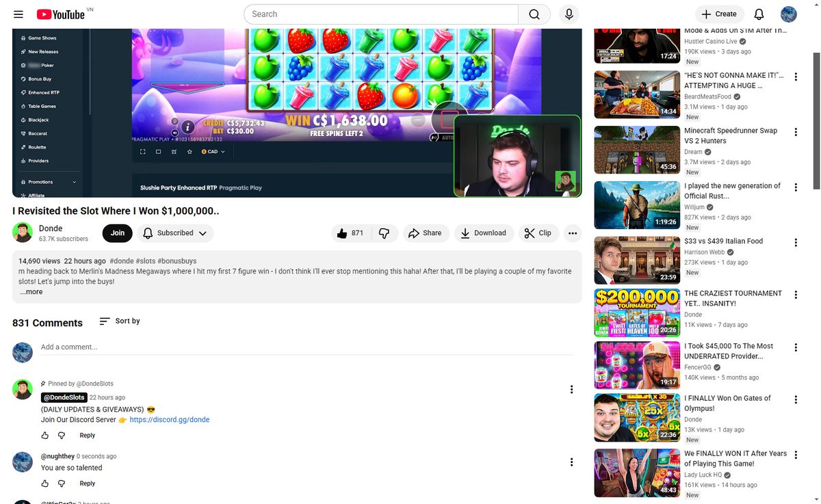Open Minecraft Speedrunner Swap video thumbnail

coord(637,150)
